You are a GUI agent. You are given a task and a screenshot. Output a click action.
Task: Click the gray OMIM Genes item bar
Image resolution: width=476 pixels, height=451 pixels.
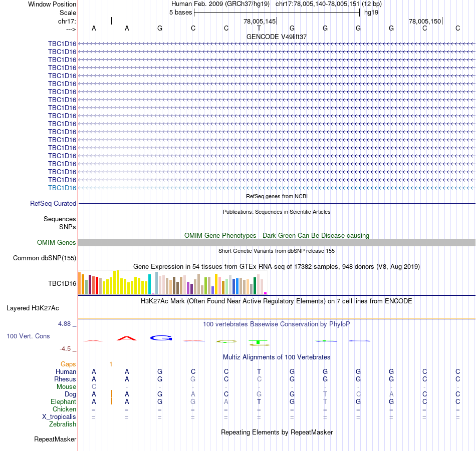(277, 242)
